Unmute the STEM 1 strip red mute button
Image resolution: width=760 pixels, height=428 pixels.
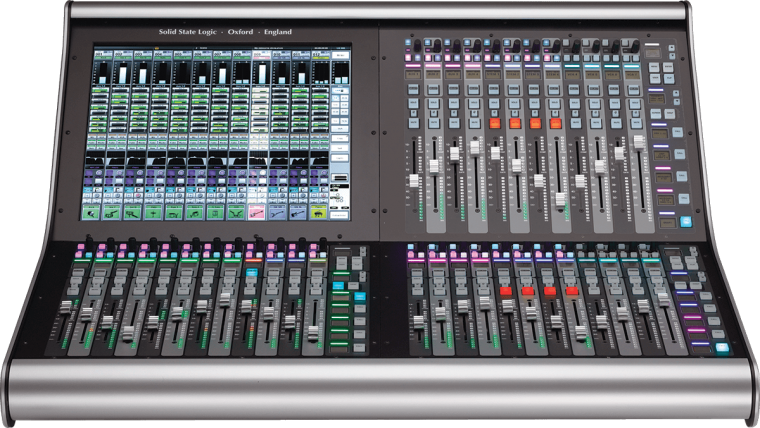click(494, 123)
